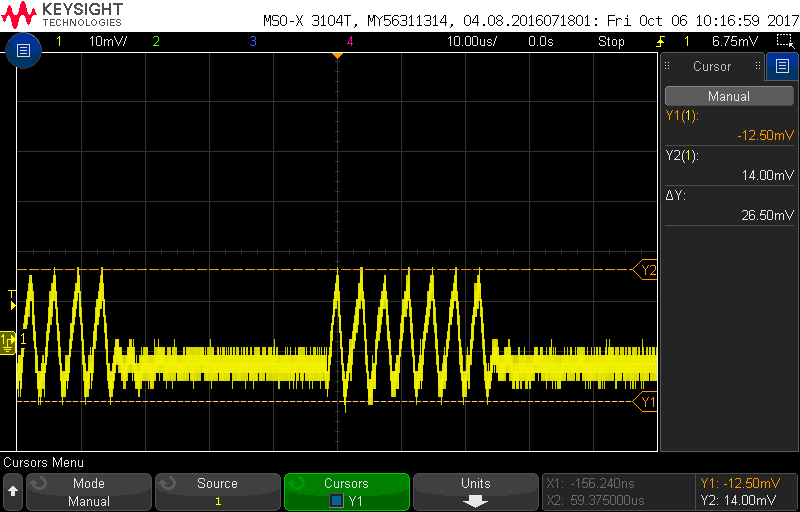Open the Mode Manual softkey
The image size is (800, 512).
coord(89,492)
